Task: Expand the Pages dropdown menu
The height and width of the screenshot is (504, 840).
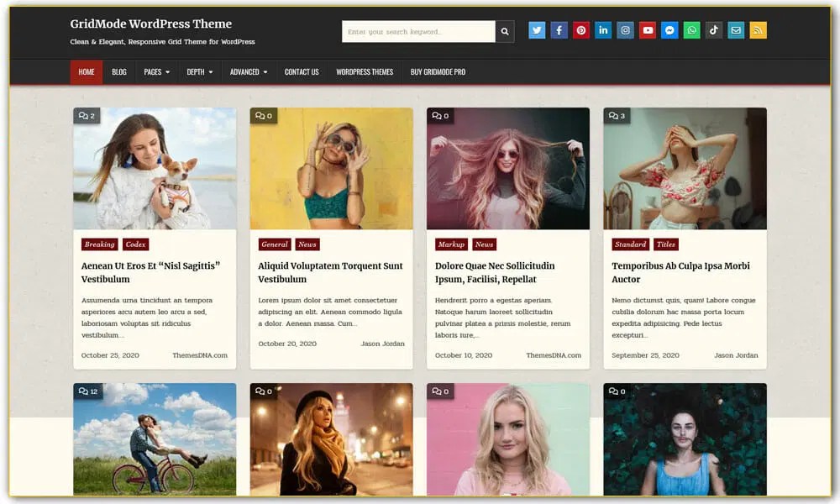Action: (x=155, y=71)
